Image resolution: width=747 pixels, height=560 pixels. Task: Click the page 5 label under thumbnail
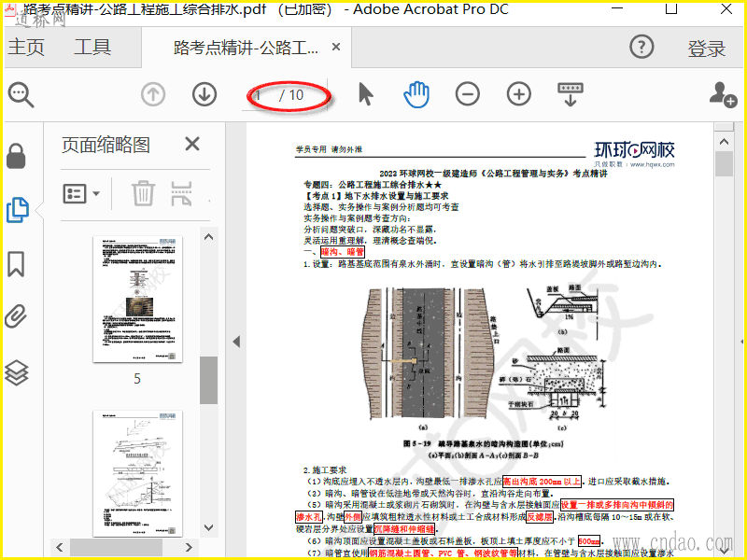pos(137,379)
